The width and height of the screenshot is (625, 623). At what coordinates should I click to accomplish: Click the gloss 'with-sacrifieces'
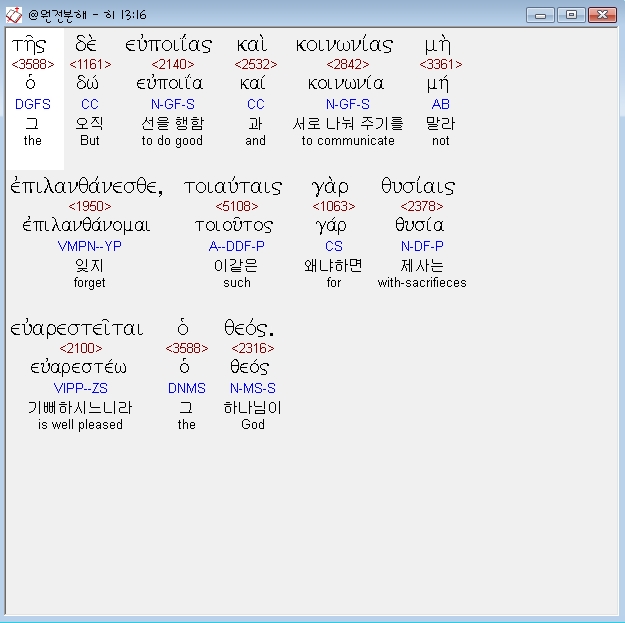422,283
